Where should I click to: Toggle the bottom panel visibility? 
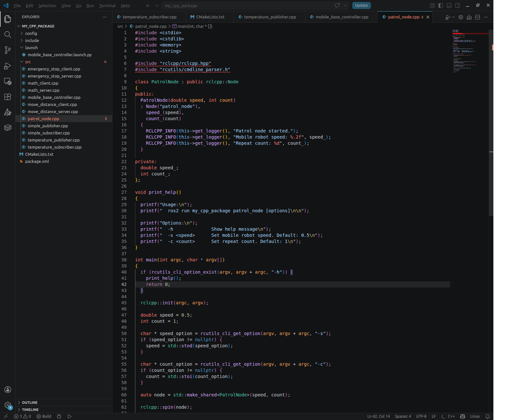[449, 5]
